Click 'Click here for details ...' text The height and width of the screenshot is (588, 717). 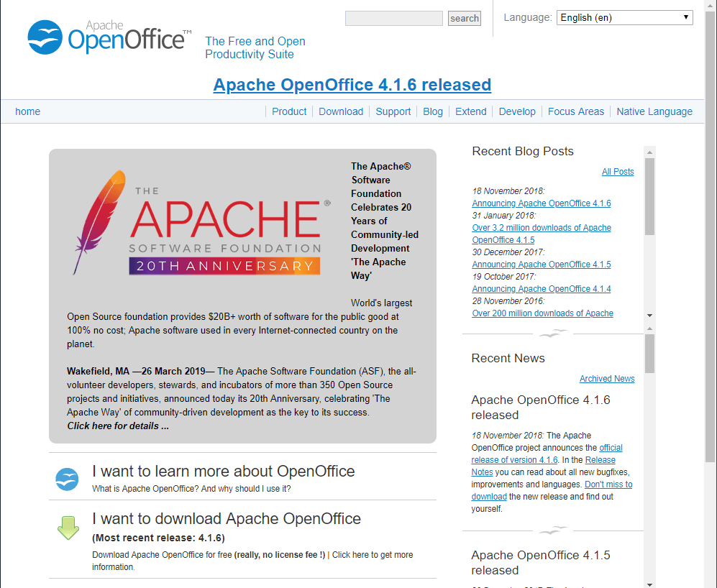(118, 426)
